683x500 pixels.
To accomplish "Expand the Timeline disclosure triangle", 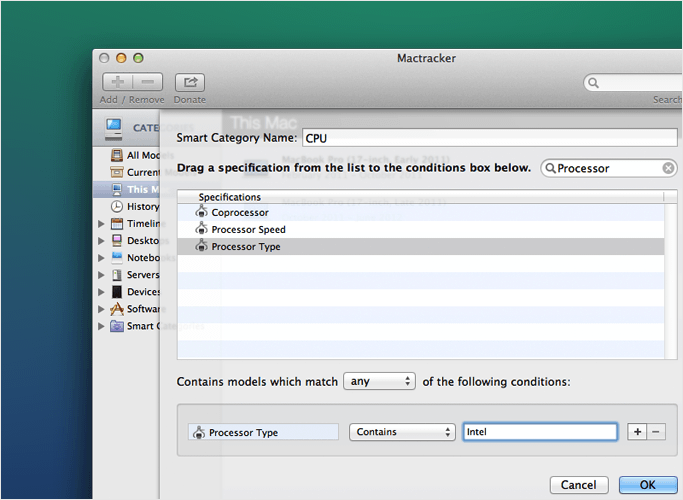I will point(101,224).
